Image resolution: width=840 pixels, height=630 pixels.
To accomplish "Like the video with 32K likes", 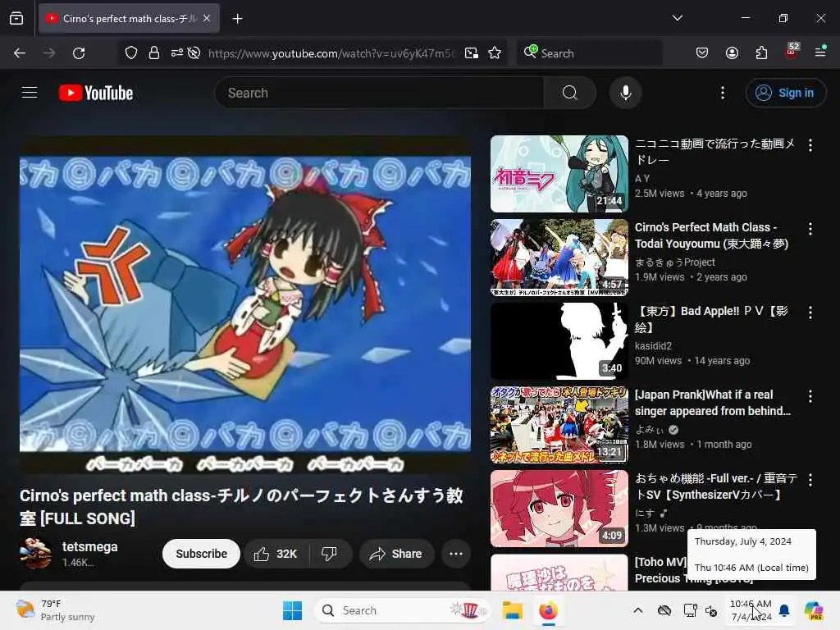I will [276, 554].
